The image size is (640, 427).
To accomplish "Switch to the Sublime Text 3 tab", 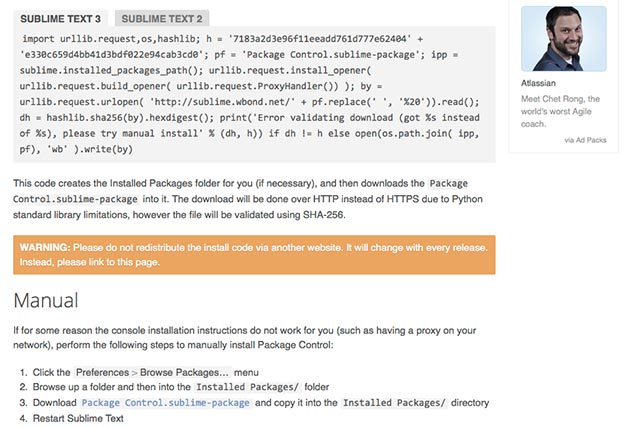I will (x=61, y=18).
